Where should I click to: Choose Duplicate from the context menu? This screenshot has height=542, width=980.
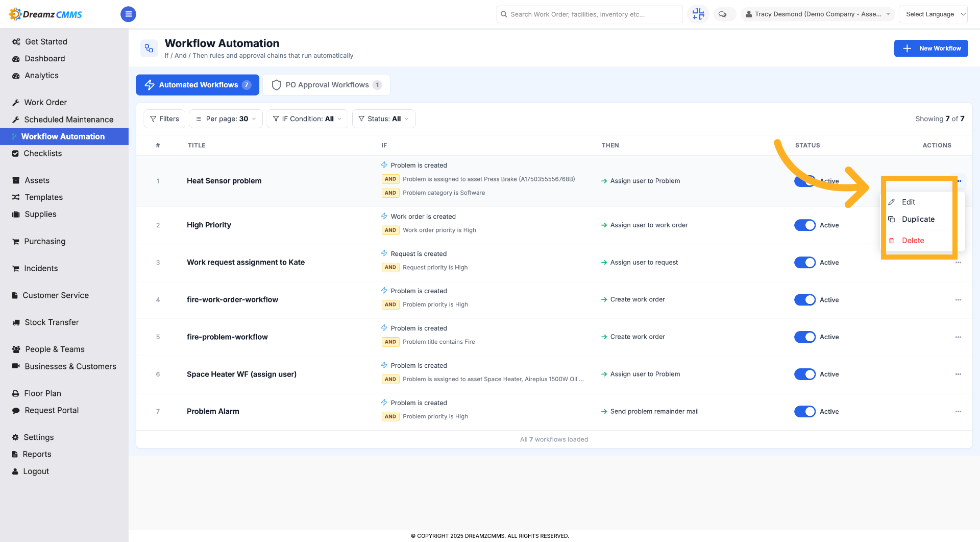918,219
